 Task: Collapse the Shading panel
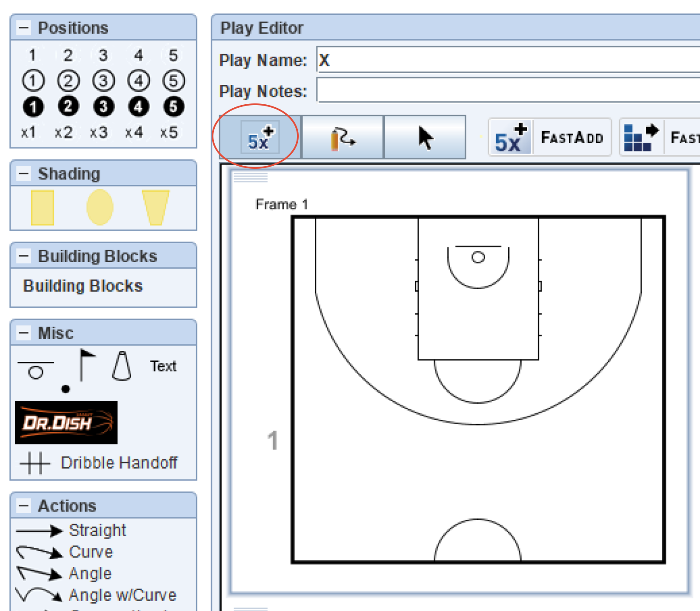[24, 174]
